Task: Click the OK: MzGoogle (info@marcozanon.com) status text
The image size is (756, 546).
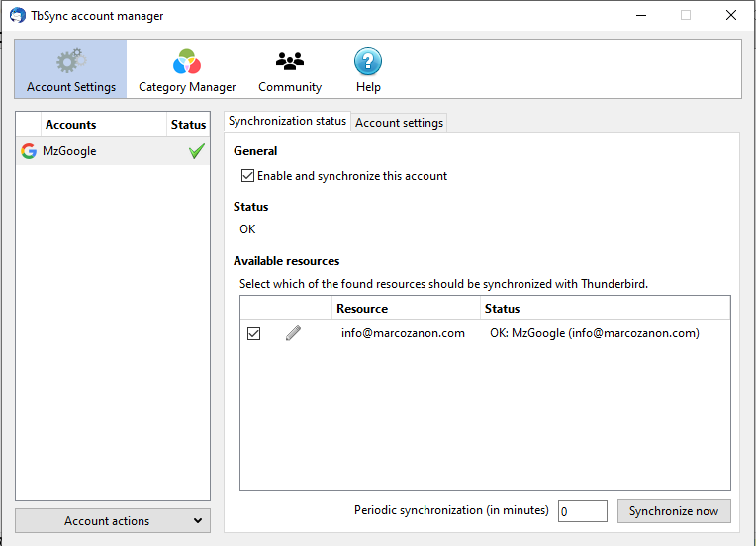Action: coord(595,333)
